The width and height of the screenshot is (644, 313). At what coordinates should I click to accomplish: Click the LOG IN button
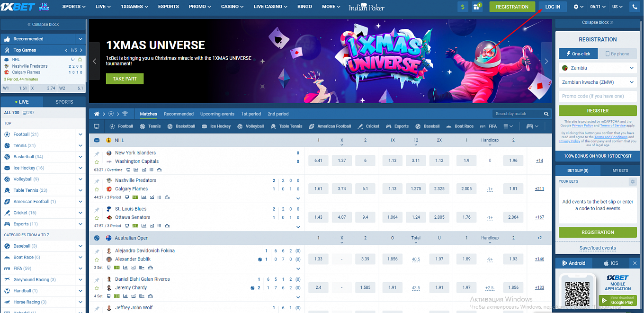pyautogui.click(x=553, y=7)
